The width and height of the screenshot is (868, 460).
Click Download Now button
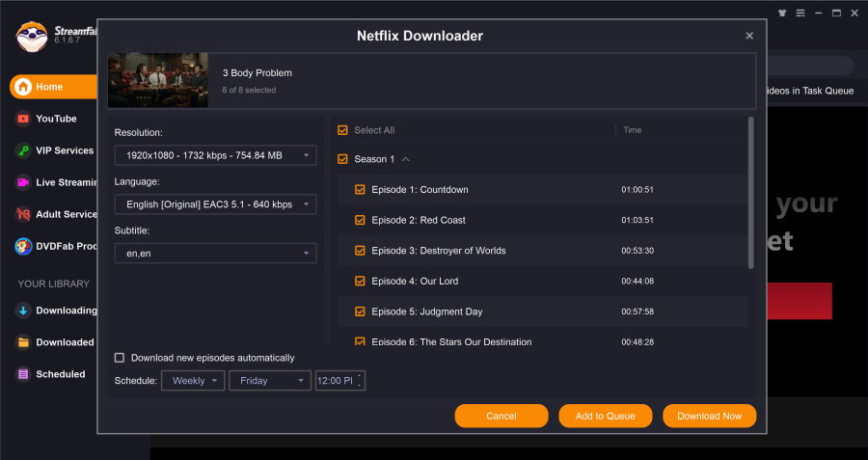(x=710, y=417)
